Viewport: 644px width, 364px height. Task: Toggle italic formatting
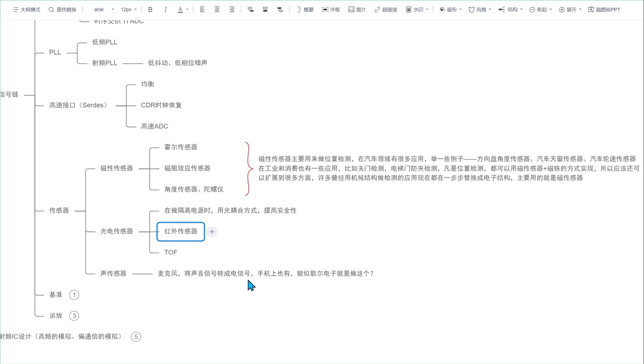tap(165, 9)
